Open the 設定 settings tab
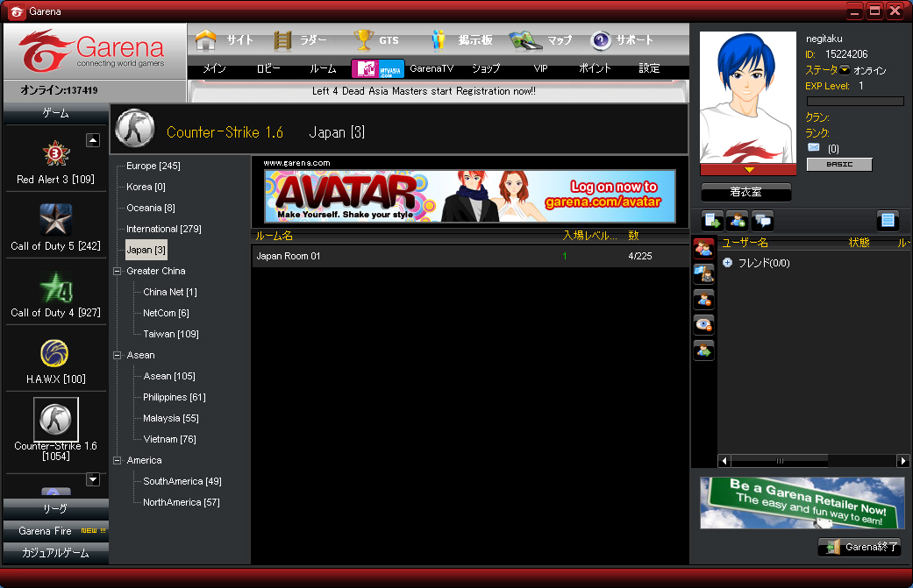The width and height of the screenshot is (913, 588). pos(649,68)
